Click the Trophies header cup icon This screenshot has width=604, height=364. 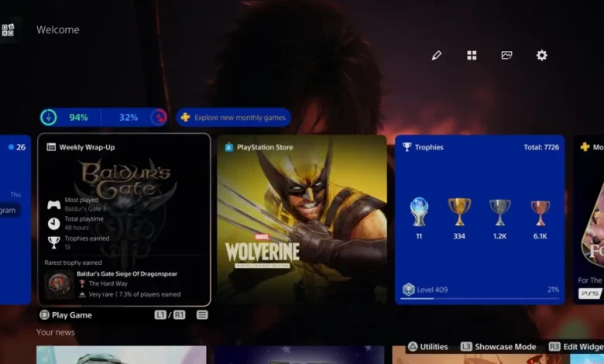[x=407, y=147]
